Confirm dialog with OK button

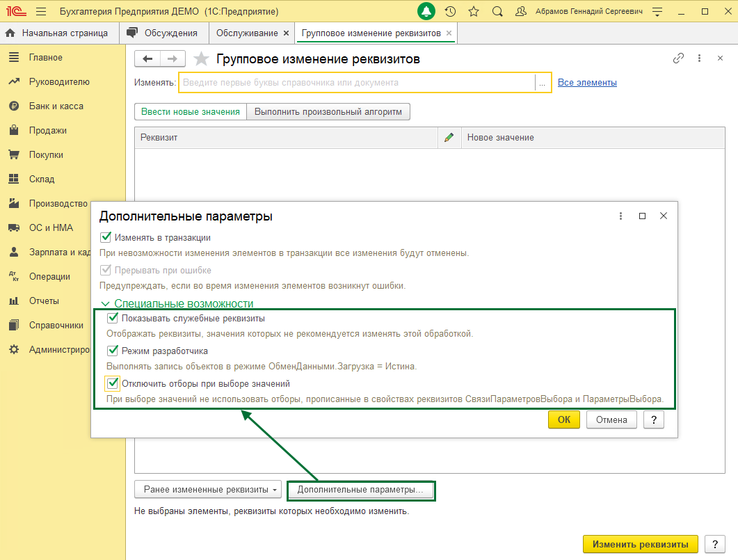point(564,419)
